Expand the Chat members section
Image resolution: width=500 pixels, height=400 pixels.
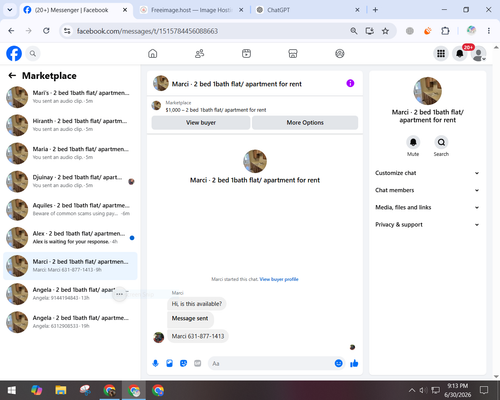point(427,190)
